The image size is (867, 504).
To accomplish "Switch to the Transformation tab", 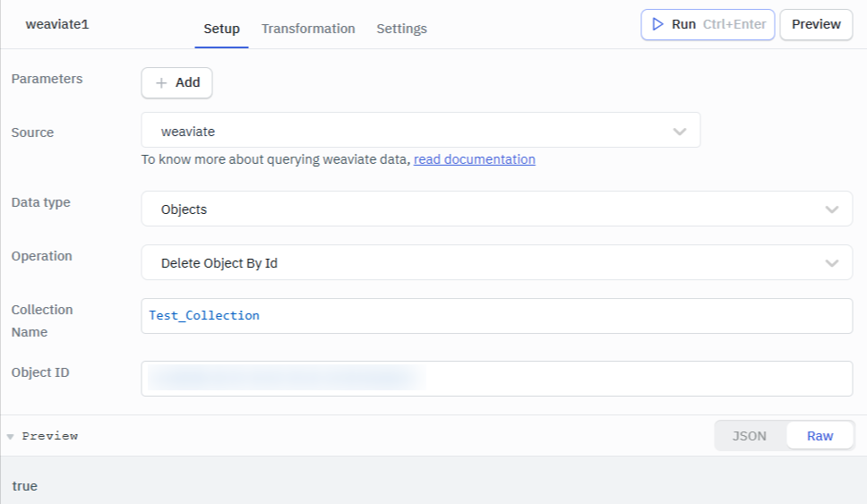I will point(308,29).
